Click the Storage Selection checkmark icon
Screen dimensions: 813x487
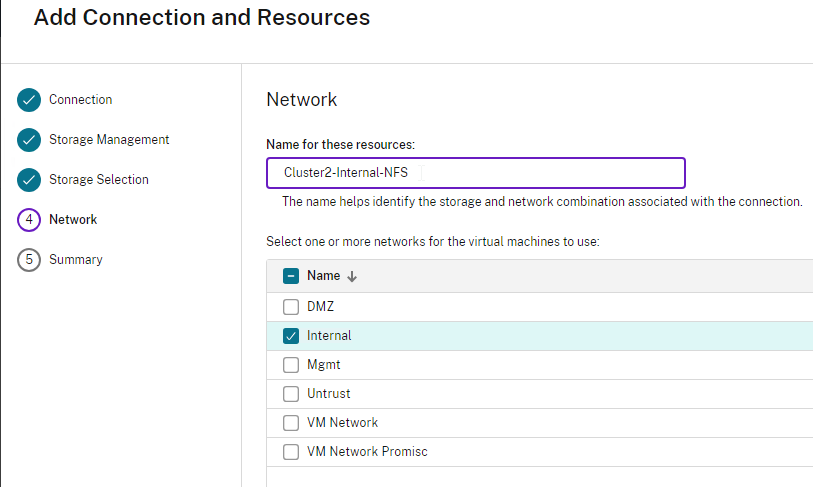[29, 180]
